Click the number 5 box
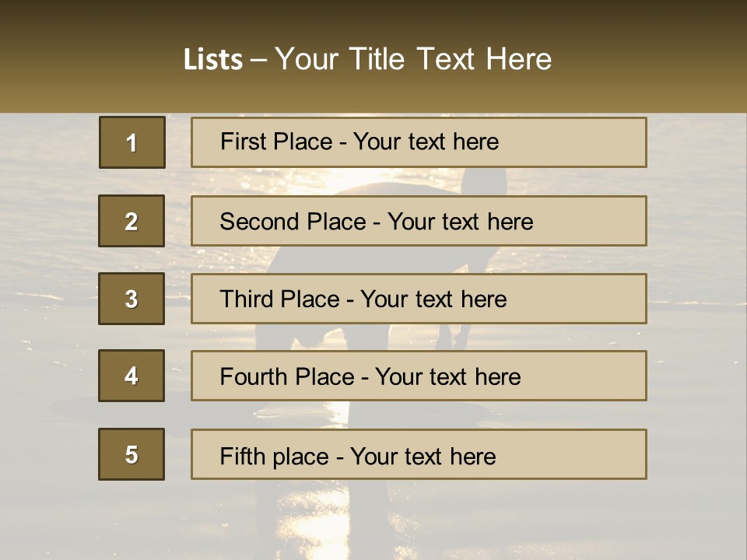Image resolution: width=747 pixels, height=560 pixels. 132,454
